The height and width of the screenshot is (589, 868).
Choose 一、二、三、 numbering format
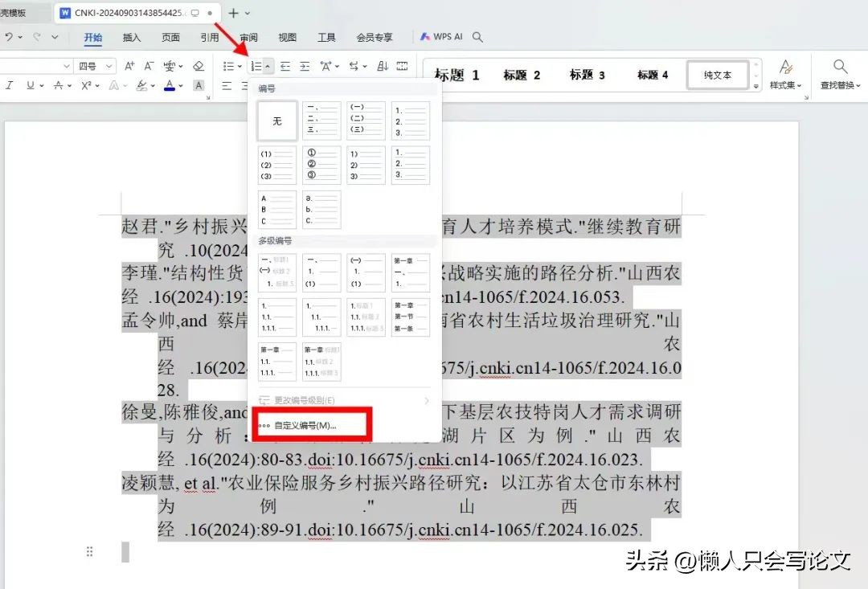[321, 121]
